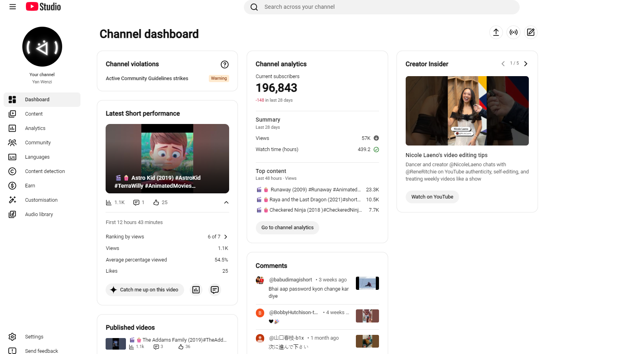Click the Short's views bar-chart icon
644x354 pixels.
pos(109,203)
